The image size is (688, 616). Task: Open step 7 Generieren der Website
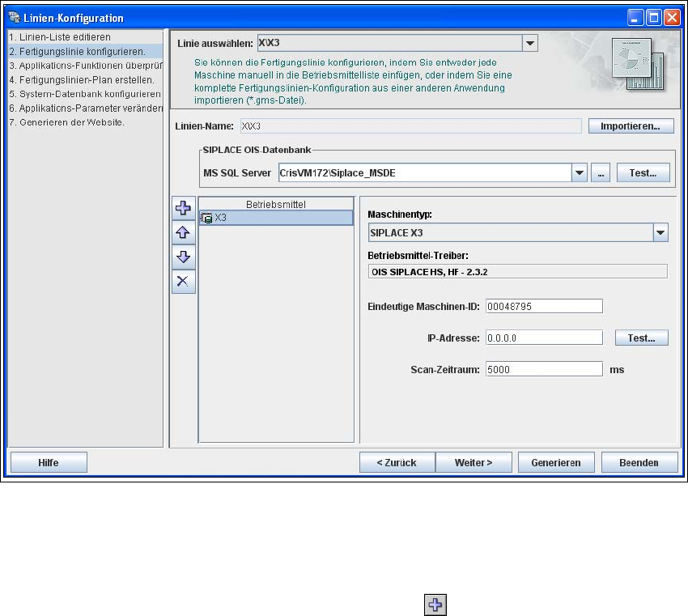(x=66, y=122)
